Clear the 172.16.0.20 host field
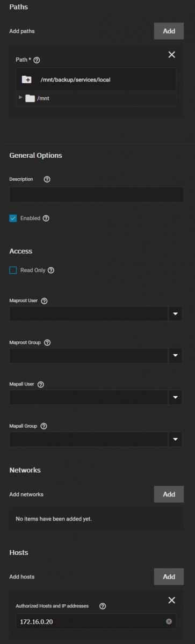The width and height of the screenshot is (195, 644). coord(169,621)
